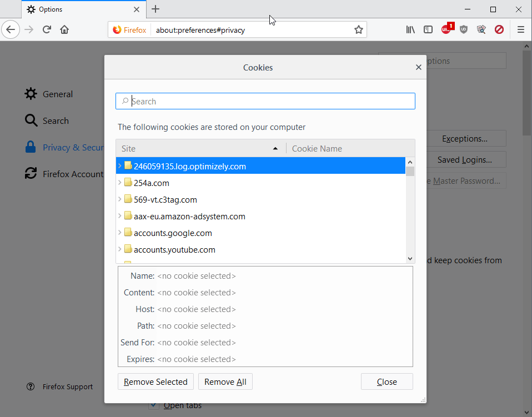The width and height of the screenshot is (532, 417).
Task: Click page scrollbar up arrow at right edge
Action: point(526,46)
